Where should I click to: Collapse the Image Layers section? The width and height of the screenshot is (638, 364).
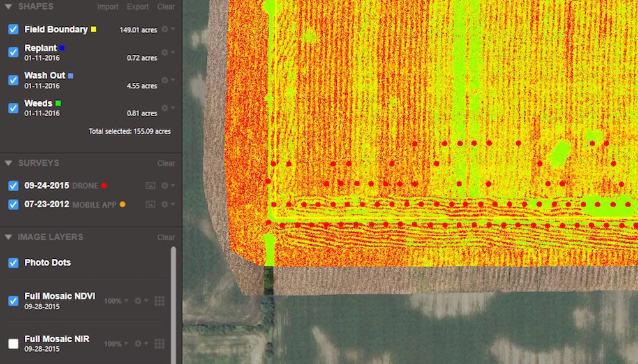click(x=8, y=237)
